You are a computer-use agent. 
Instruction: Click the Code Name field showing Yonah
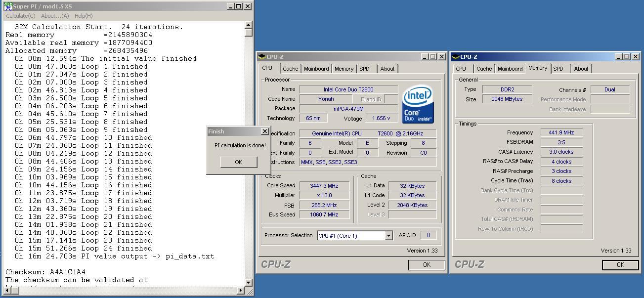point(326,99)
